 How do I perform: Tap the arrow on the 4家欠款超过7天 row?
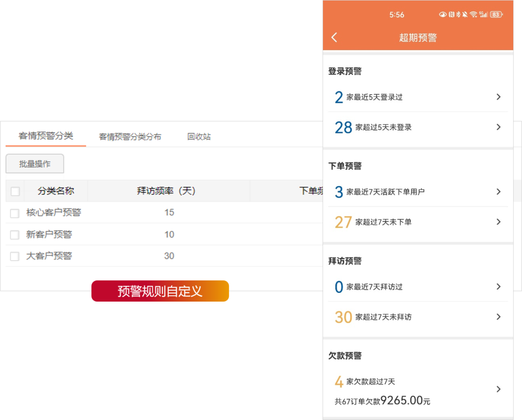[x=498, y=389]
